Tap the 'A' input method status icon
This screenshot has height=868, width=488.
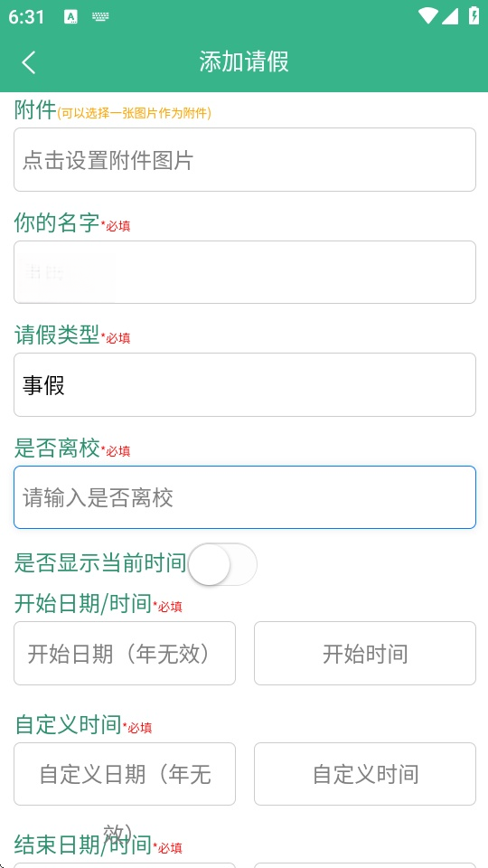click(x=70, y=16)
